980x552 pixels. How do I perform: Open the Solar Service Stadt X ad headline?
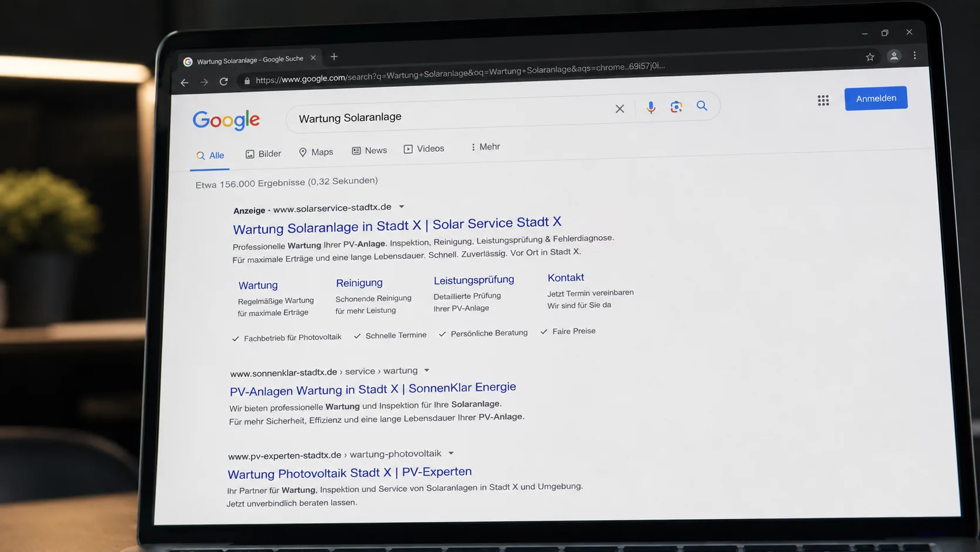click(x=397, y=225)
